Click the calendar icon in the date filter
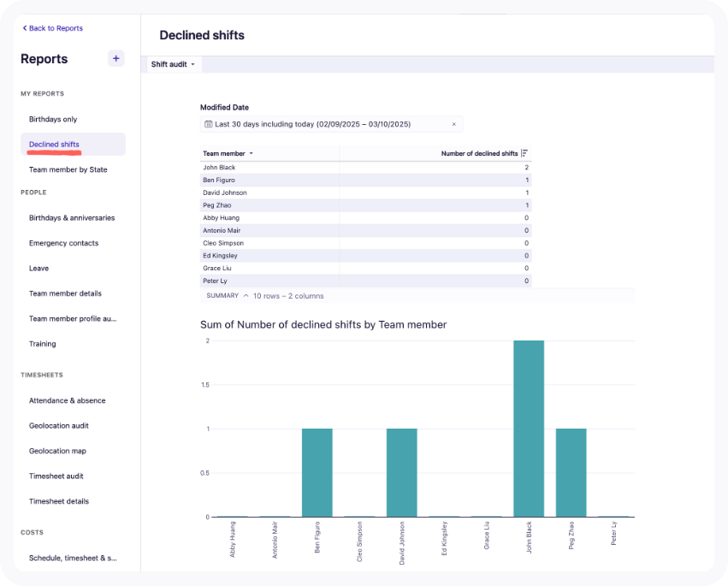This screenshot has height=586, width=728. (x=209, y=124)
